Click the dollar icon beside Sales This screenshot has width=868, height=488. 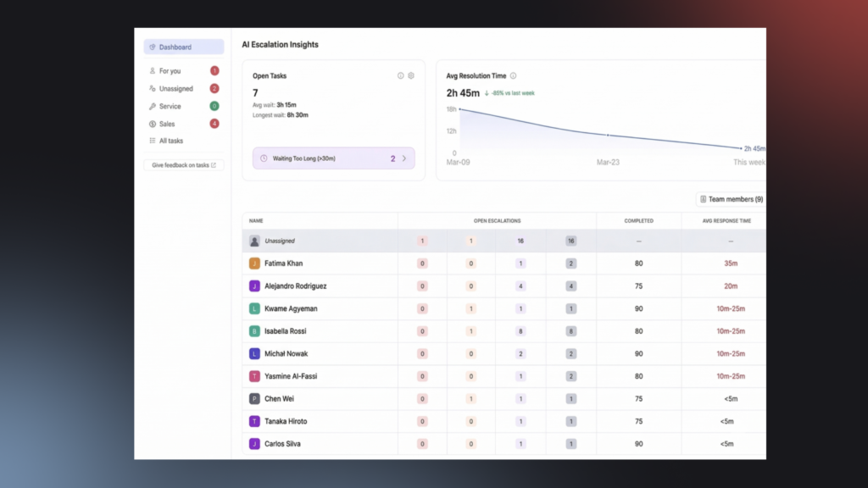tap(153, 124)
